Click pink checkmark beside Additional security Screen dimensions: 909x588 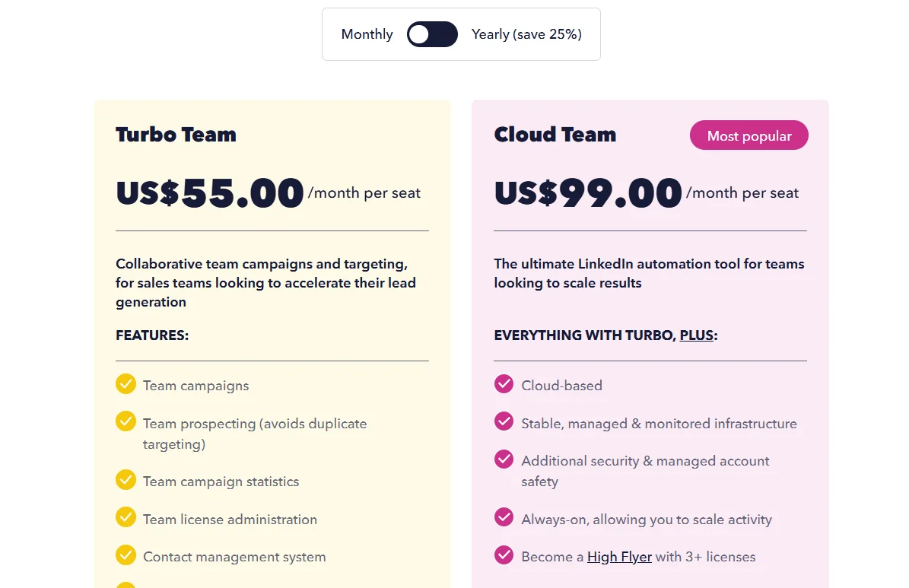tap(504, 459)
